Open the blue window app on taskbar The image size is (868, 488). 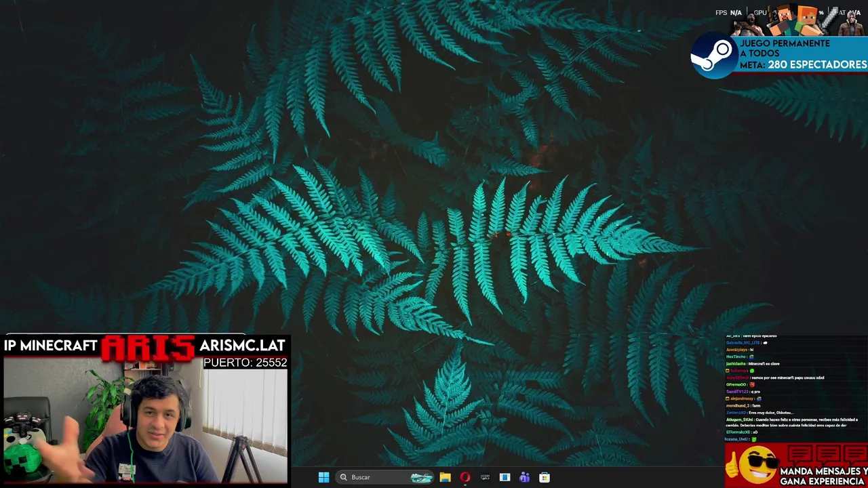pyautogui.click(x=505, y=477)
